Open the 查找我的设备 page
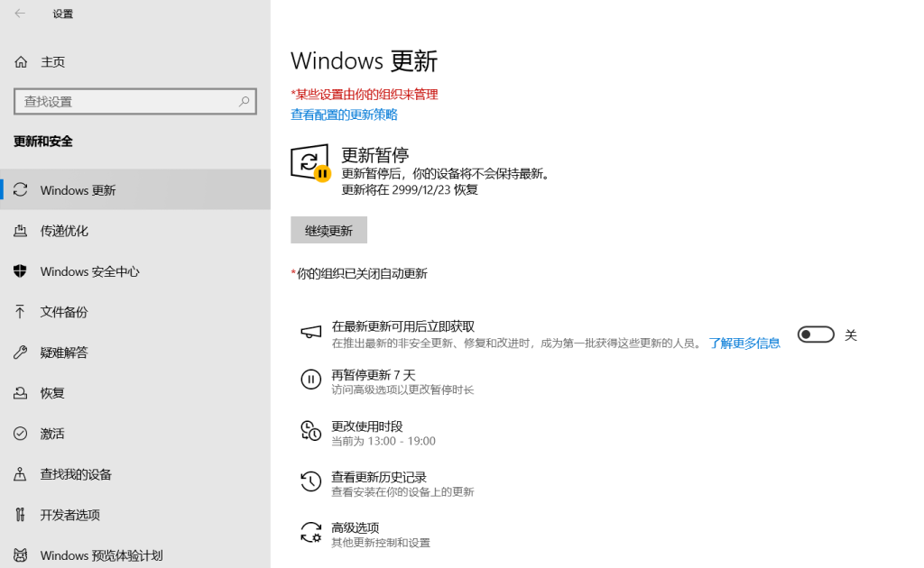The height and width of the screenshot is (568, 924). 135,474
